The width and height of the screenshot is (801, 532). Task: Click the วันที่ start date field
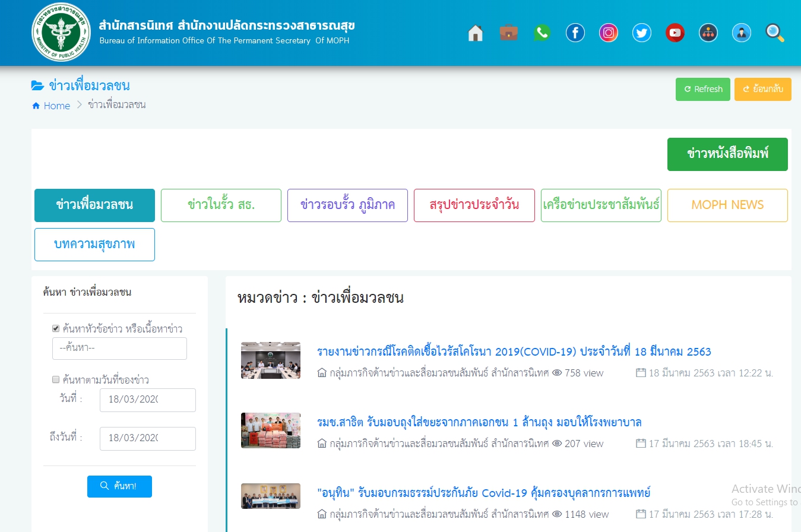tap(148, 400)
